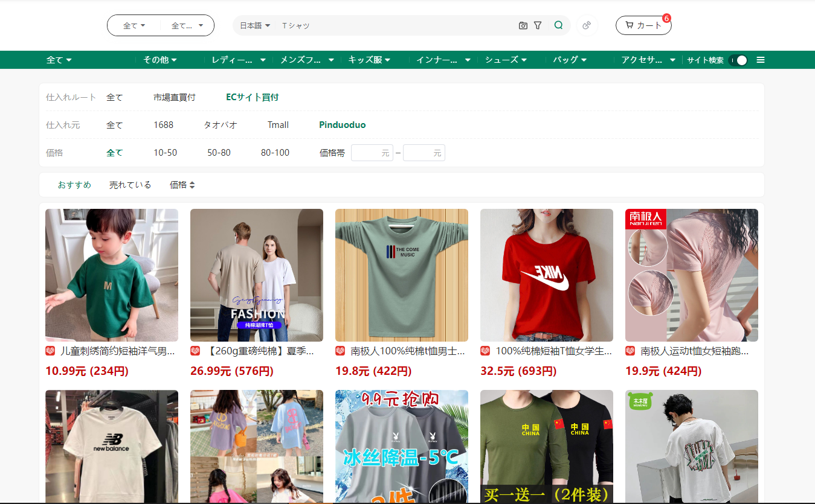This screenshot has height=504, width=815.
Task: Select 市場直買付 route filter
Action: 175,97
